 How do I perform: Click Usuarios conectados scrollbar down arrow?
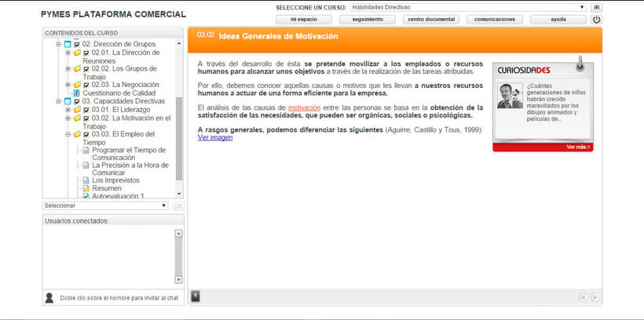click(178, 279)
